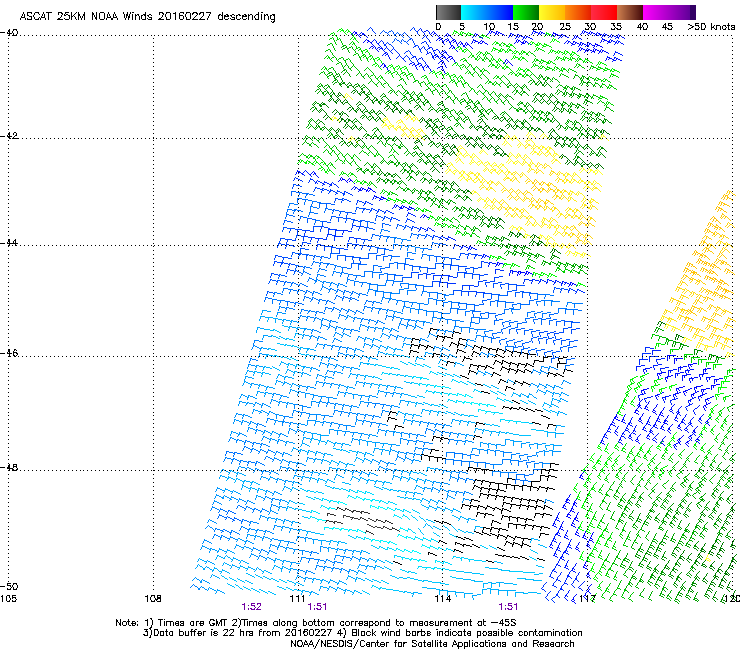Click the '>50 knots' legend label
Screen dimensions: 740x650
[x=712, y=27]
